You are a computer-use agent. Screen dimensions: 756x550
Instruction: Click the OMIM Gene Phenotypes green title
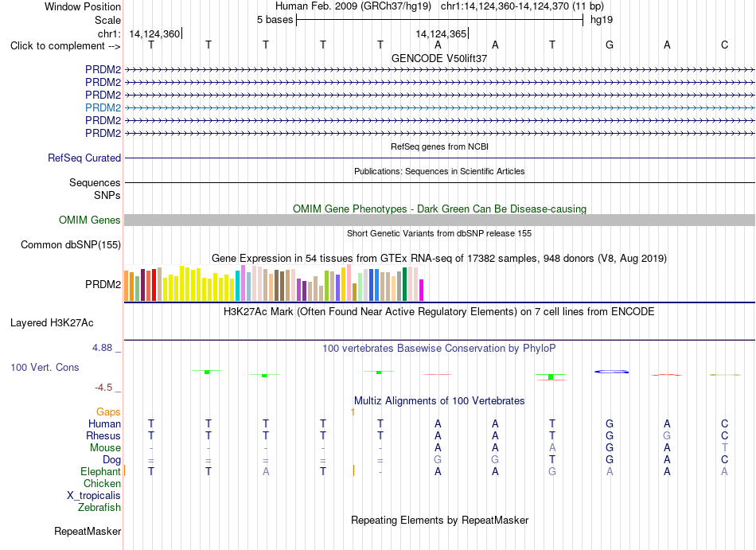pyautogui.click(x=440, y=209)
